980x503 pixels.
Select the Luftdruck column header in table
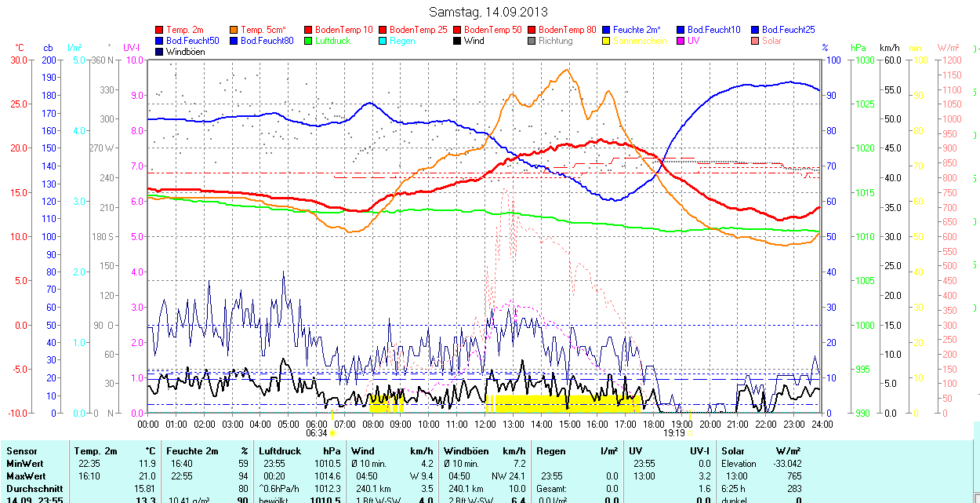[280, 451]
